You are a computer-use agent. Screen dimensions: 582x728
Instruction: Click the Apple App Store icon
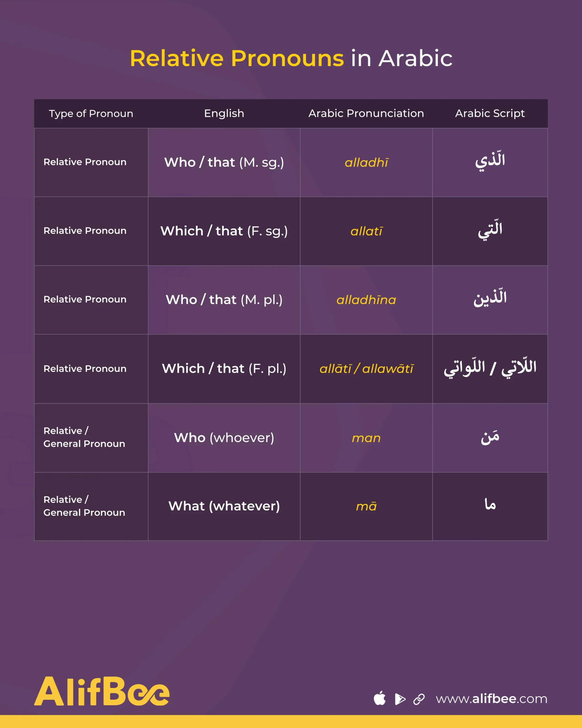(380, 699)
